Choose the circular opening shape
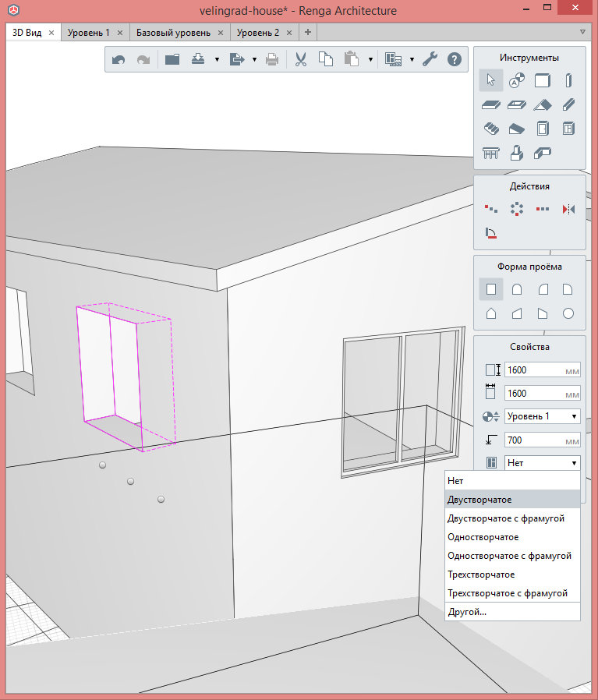This screenshot has width=598, height=700. 568,313
